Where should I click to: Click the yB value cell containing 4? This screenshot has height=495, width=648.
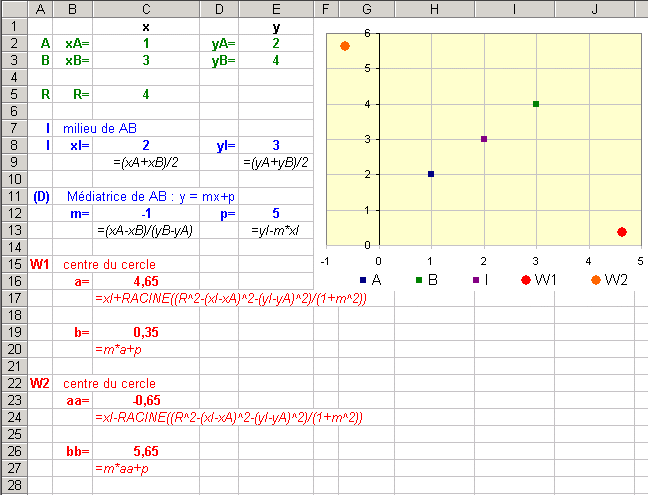(276, 60)
